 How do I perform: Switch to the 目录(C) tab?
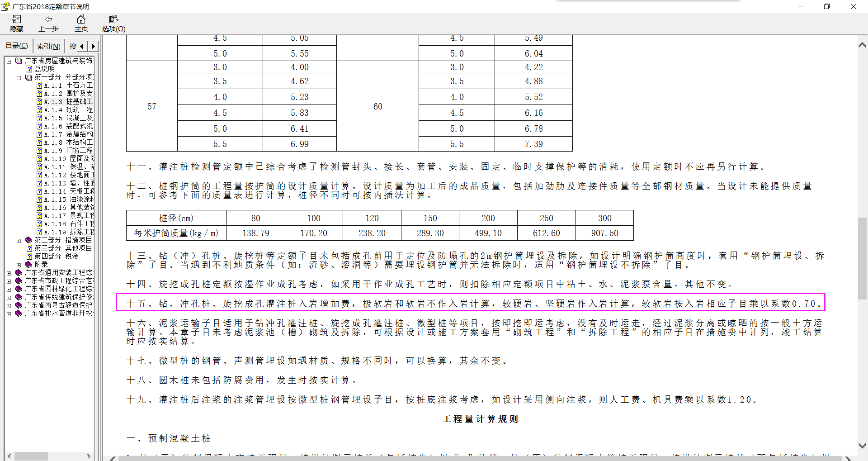[16, 45]
